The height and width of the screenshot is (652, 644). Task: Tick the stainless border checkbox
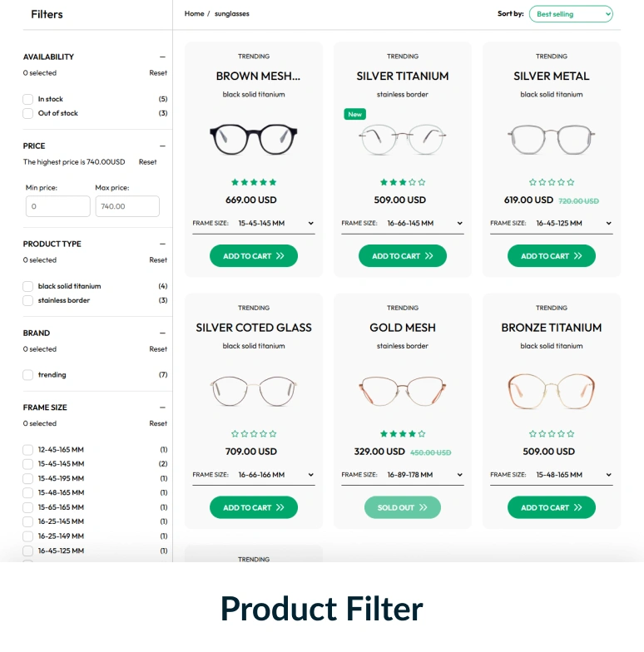(x=28, y=300)
